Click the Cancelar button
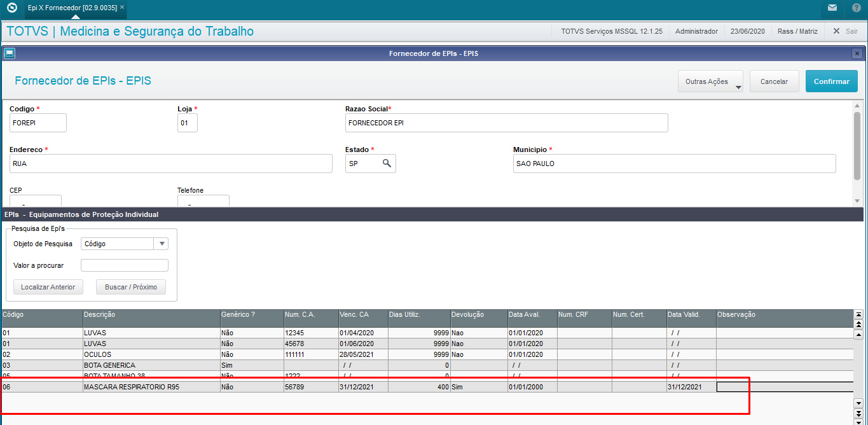 click(774, 81)
